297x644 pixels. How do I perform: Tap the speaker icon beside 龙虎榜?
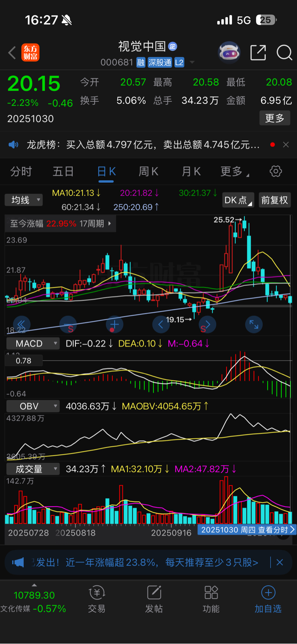[x=14, y=145]
